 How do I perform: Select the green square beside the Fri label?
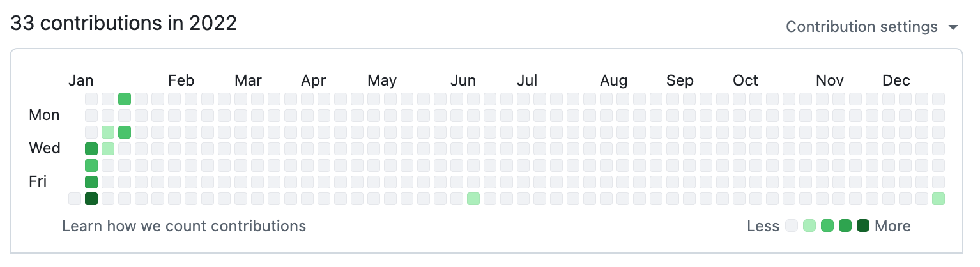click(x=91, y=182)
